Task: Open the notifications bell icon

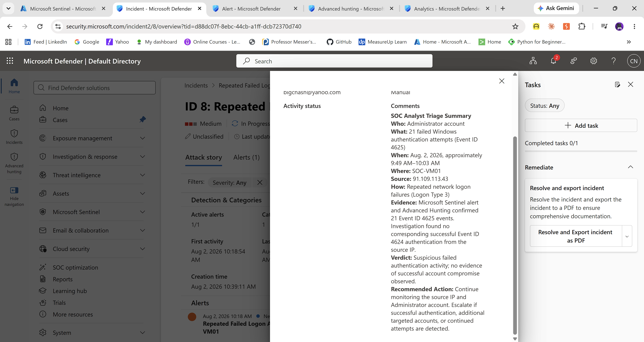Action: point(553,61)
